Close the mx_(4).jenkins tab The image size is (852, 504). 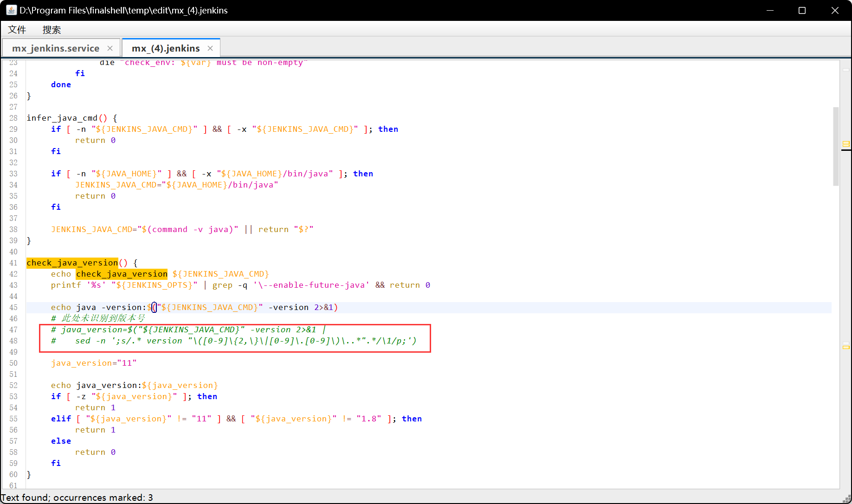point(210,48)
